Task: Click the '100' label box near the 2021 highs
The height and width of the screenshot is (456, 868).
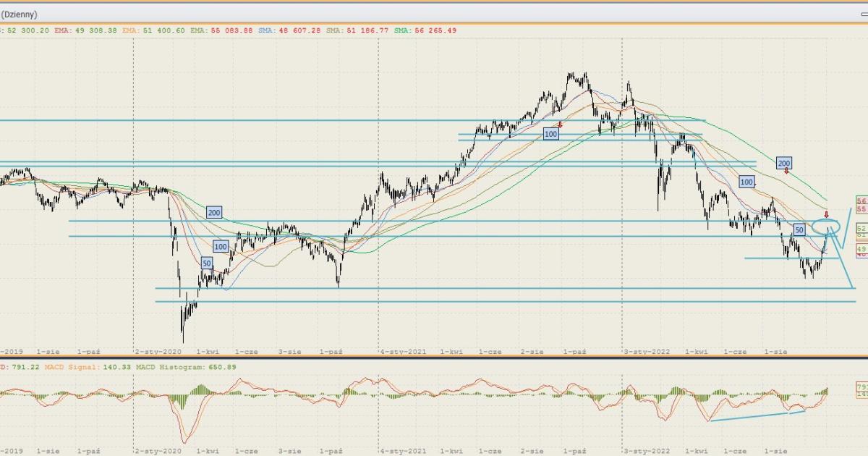Action: click(551, 134)
